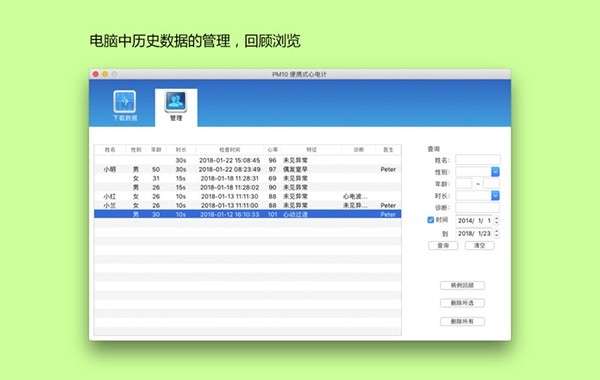This screenshot has width=600, height=380.
Task: Toggle the 时间 time filter checkbox
Action: pyautogui.click(x=430, y=220)
